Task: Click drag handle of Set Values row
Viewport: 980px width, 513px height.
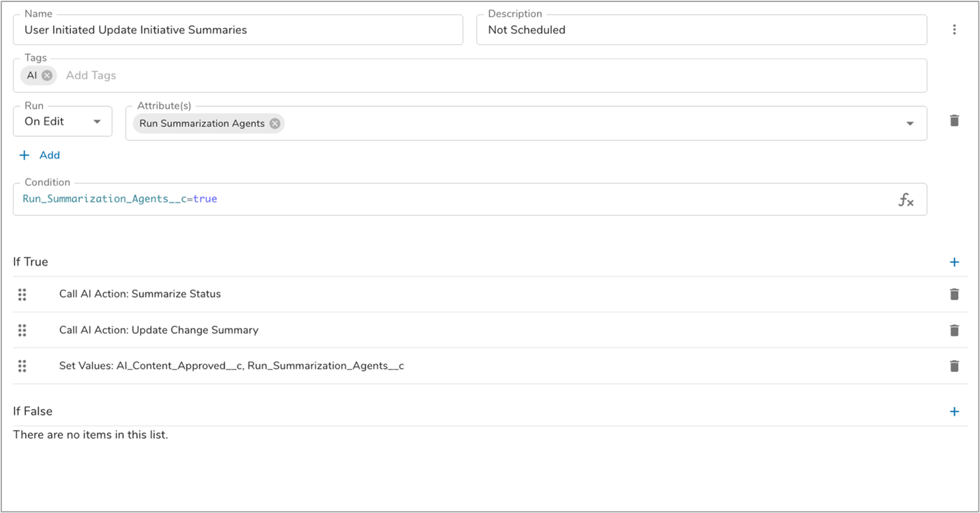Action: click(22, 366)
